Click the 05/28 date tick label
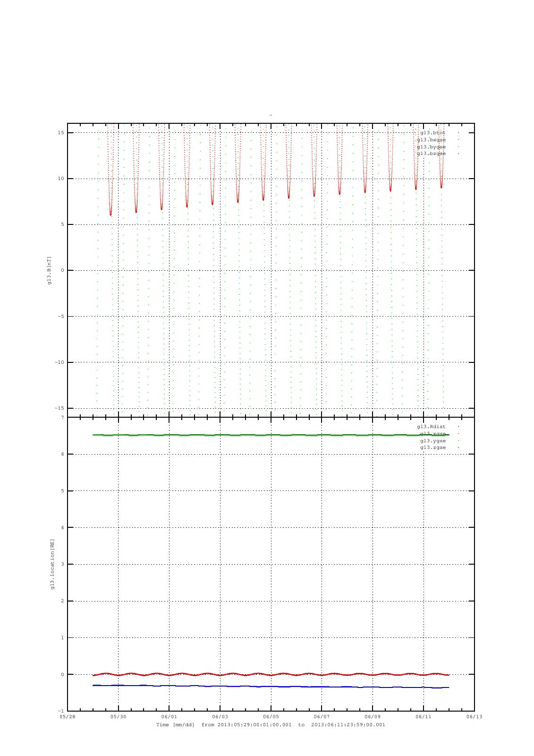 click(x=68, y=717)
